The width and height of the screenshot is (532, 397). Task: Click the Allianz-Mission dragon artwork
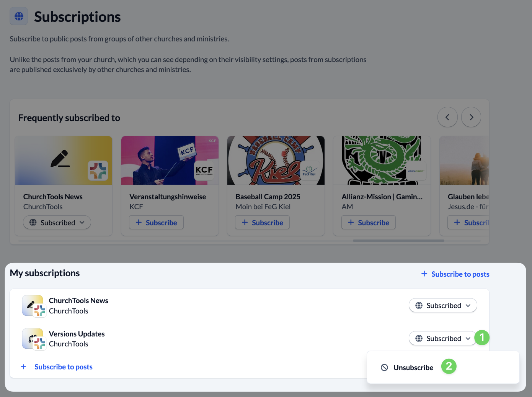pos(382,161)
